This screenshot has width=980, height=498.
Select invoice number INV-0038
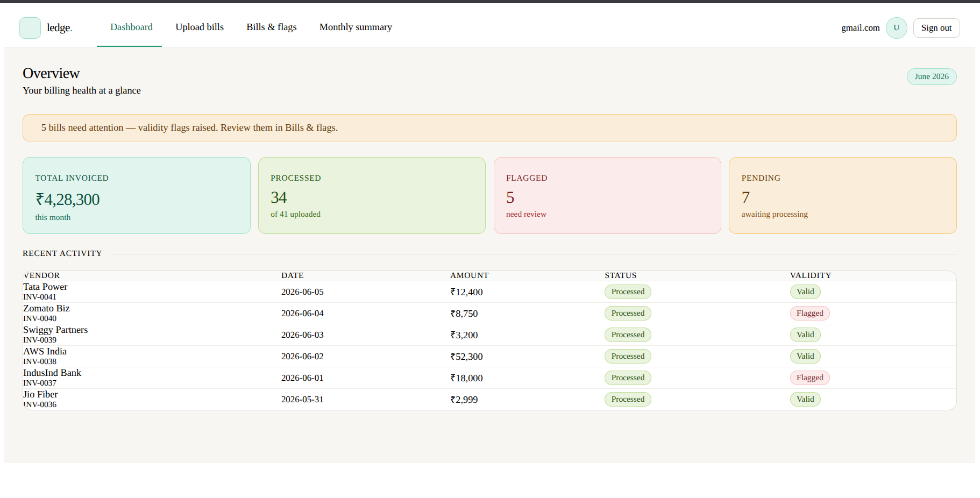coord(40,361)
